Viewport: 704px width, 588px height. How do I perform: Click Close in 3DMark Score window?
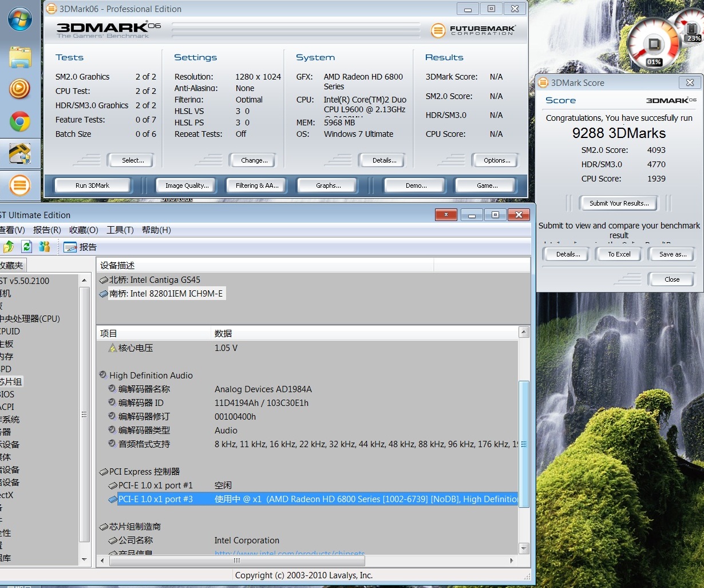(x=672, y=279)
